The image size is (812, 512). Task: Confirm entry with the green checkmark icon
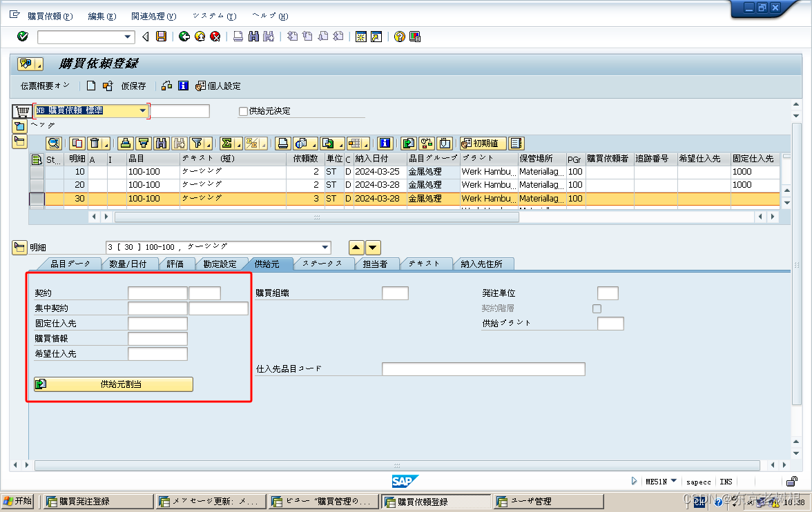point(22,37)
